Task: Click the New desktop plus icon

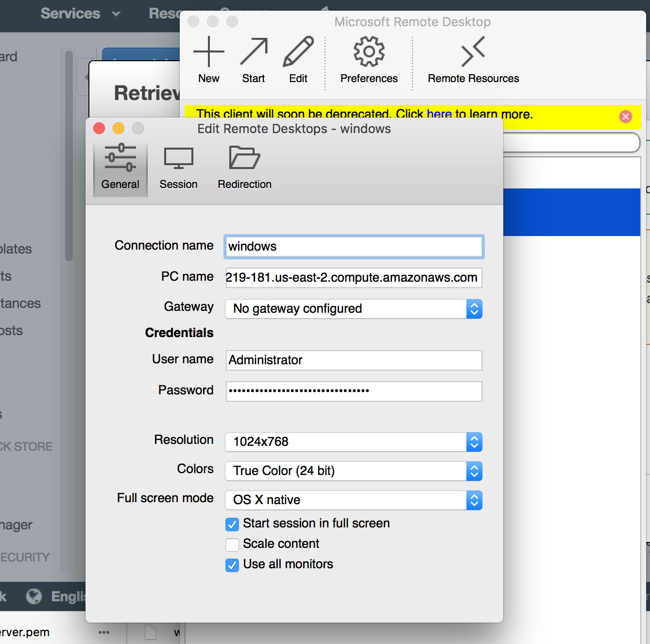Action: [209, 51]
